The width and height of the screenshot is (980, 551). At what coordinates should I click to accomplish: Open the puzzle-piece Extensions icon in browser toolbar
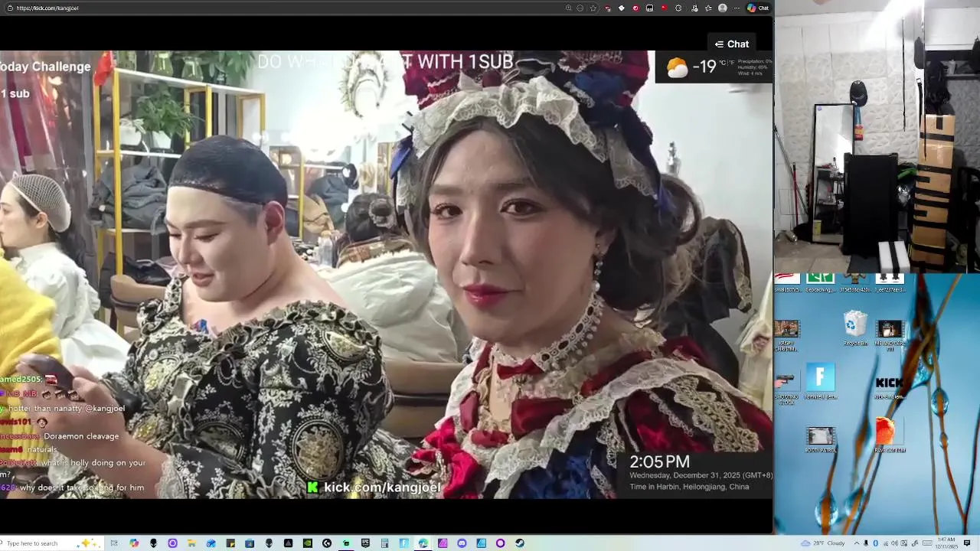point(678,8)
